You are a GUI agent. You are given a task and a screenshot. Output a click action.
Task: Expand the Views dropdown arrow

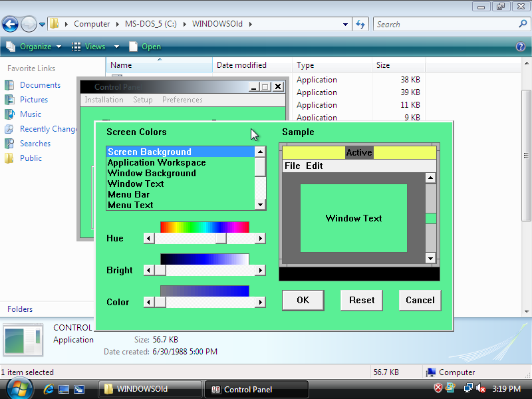116,47
